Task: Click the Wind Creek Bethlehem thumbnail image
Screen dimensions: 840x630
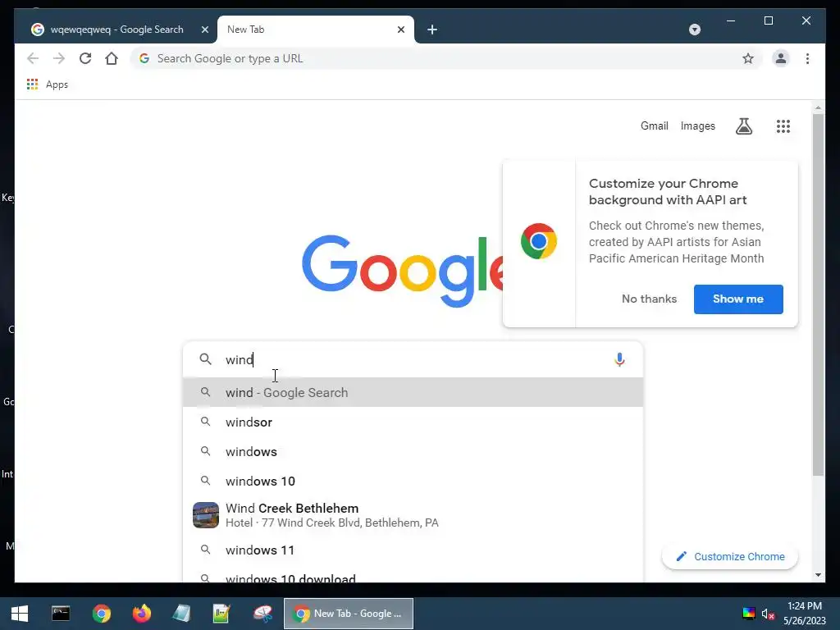Action: click(206, 515)
